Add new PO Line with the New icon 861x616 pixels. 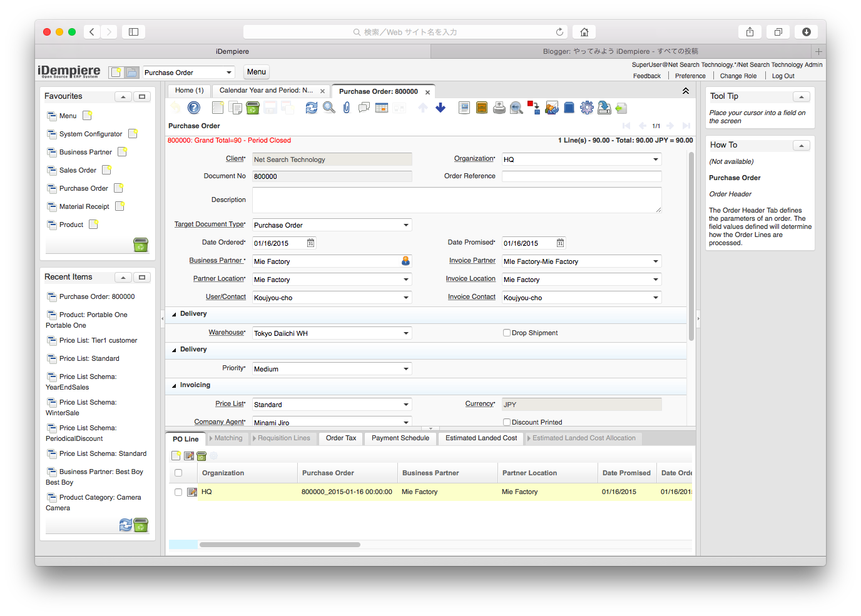click(176, 456)
